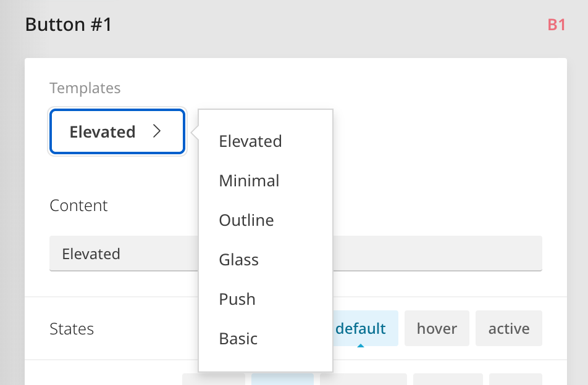Select Basic at the bottom of the dropdown
The image size is (588, 385).
coord(238,339)
